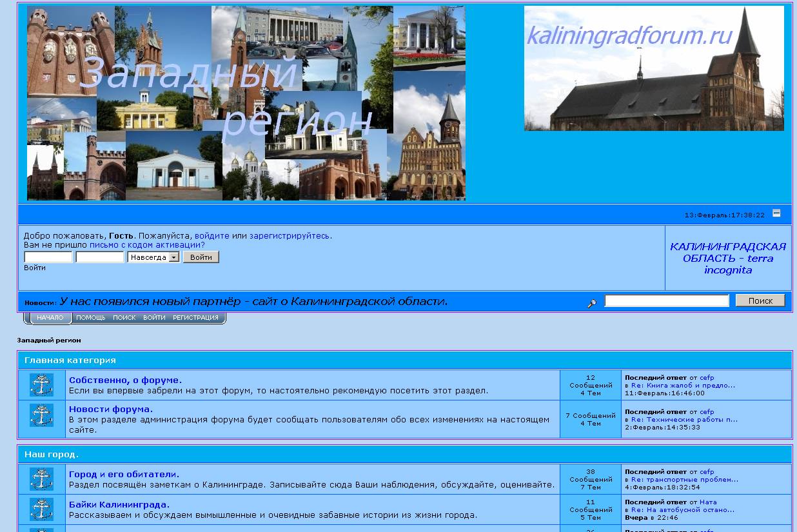This screenshot has height=532, width=797.
Task: Click the news text about new partner
Action: coord(253,302)
